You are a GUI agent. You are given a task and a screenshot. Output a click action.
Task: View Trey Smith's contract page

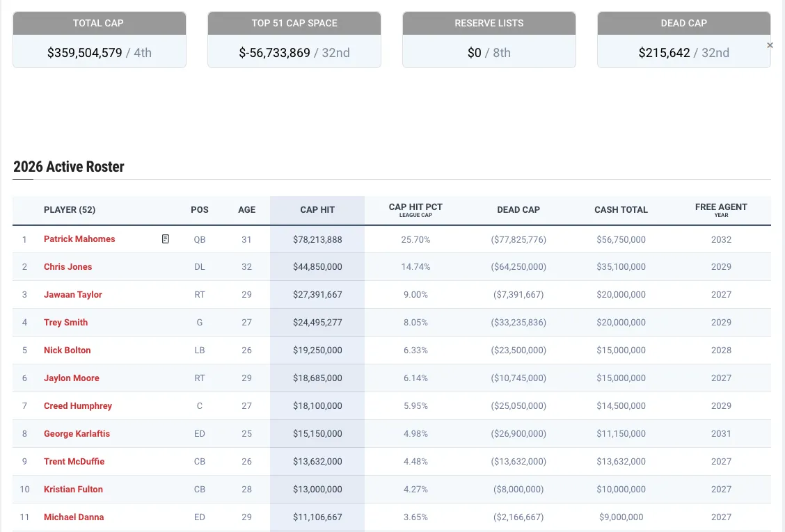coord(65,323)
